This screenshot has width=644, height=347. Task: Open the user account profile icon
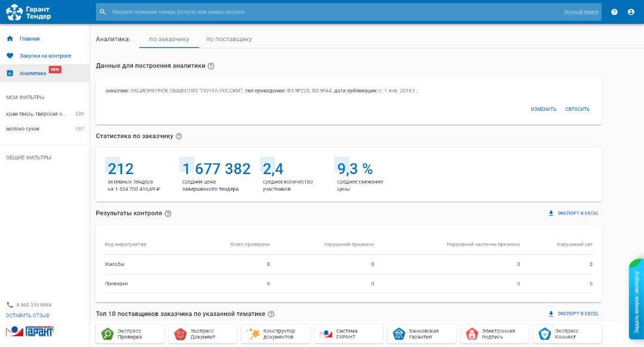(x=631, y=12)
